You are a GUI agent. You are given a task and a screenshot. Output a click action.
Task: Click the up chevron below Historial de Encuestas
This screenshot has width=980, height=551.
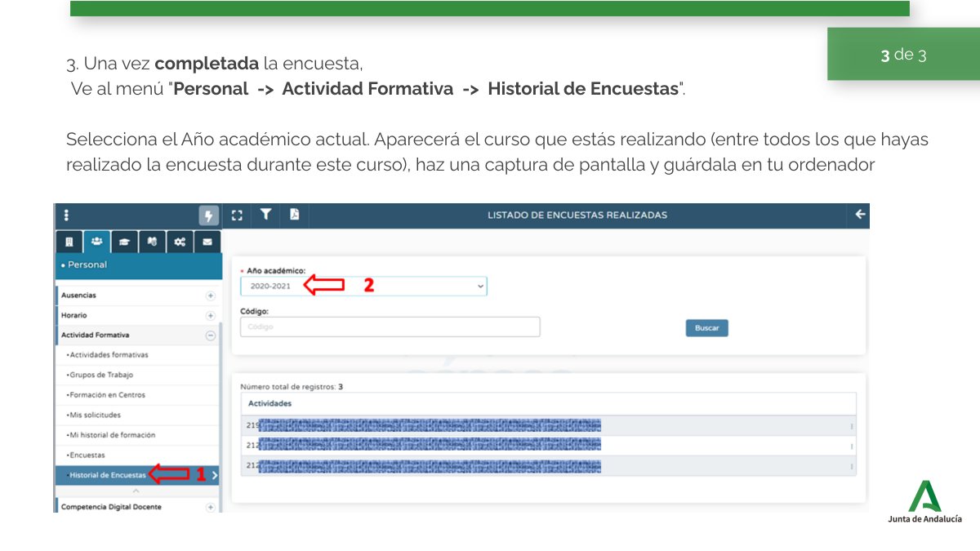[x=136, y=491]
